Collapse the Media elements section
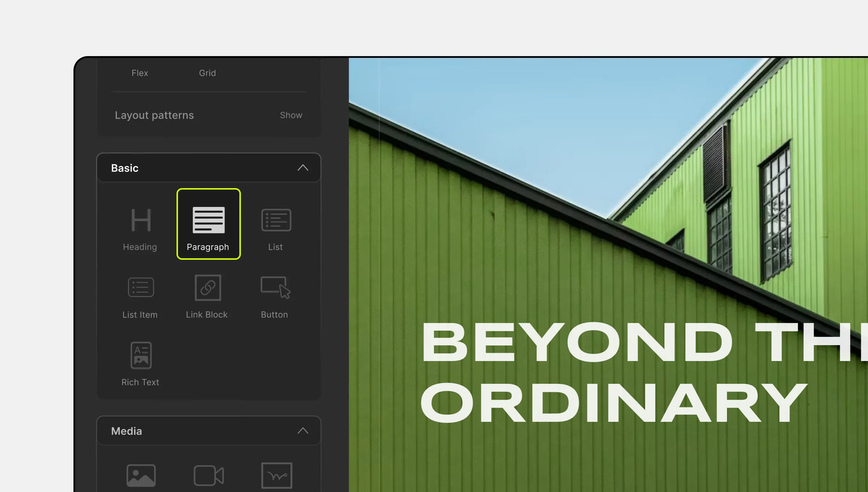The height and width of the screenshot is (492, 868). [x=304, y=431]
